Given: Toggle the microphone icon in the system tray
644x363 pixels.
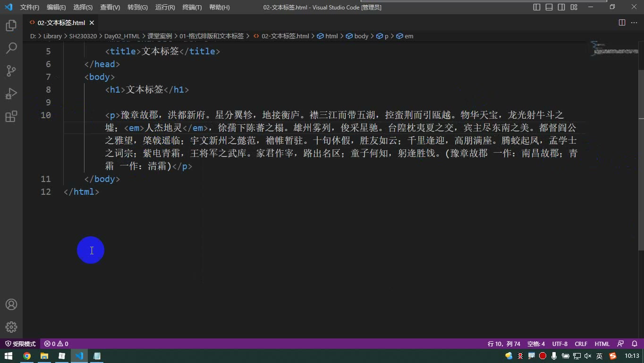Looking at the screenshot, I should (554, 356).
